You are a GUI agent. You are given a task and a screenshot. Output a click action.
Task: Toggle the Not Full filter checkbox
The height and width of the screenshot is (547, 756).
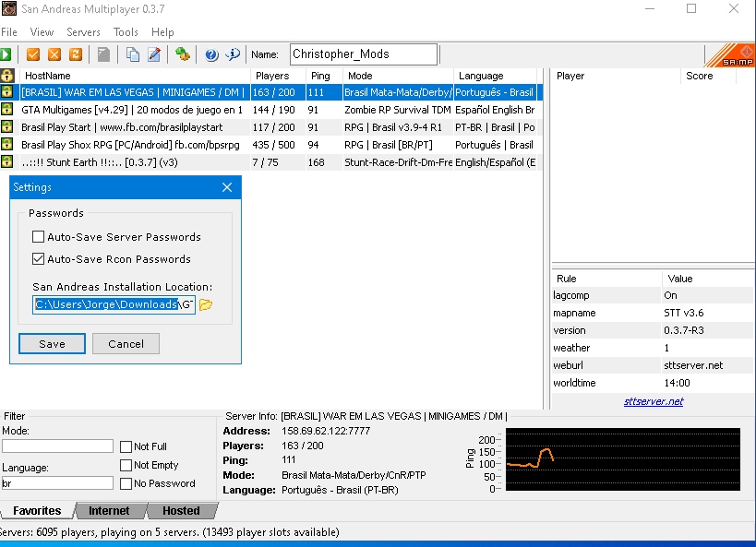click(126, 446)
